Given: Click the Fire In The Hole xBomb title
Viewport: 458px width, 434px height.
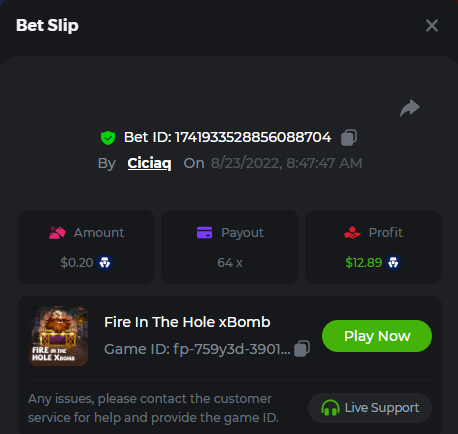Looking at the screenshot, I should coord(187,322).
